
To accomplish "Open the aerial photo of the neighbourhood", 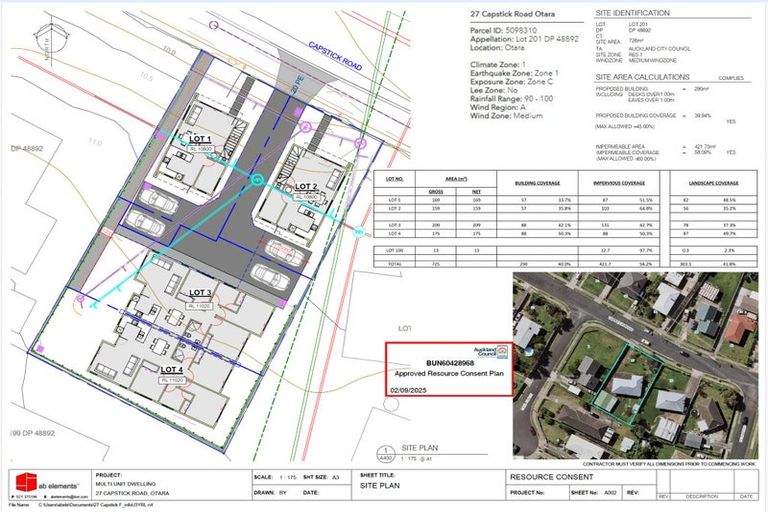I will tap(635, 366).
